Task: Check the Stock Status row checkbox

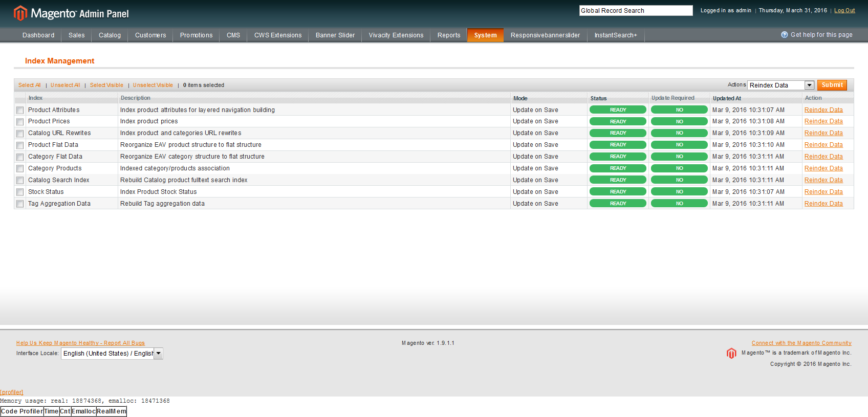Action: click(20, 192)
